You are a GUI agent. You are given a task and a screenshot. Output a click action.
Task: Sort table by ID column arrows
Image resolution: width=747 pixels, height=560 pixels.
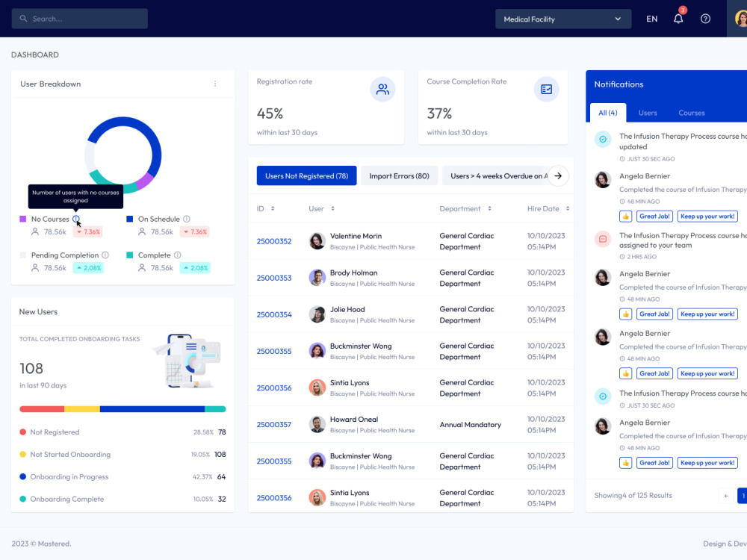pos(273,208)
